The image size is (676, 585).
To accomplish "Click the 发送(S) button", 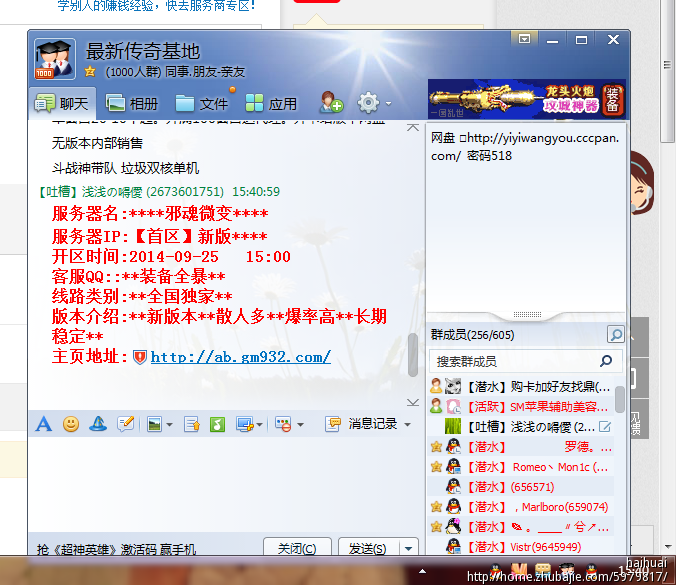I will [x=368, y=548].
